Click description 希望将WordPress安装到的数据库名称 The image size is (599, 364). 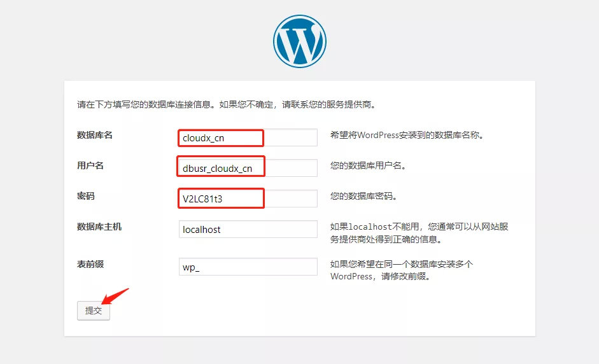pos(407,135)
